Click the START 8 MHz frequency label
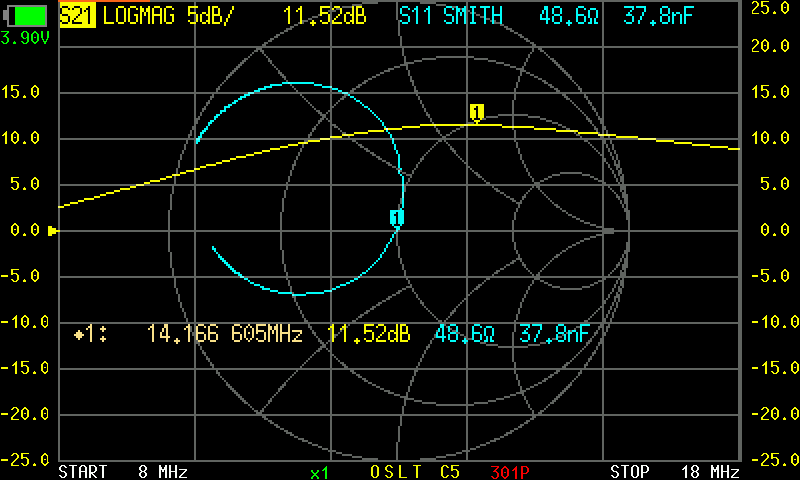This screenshot has width=800, height=480. tap(123, 471)
